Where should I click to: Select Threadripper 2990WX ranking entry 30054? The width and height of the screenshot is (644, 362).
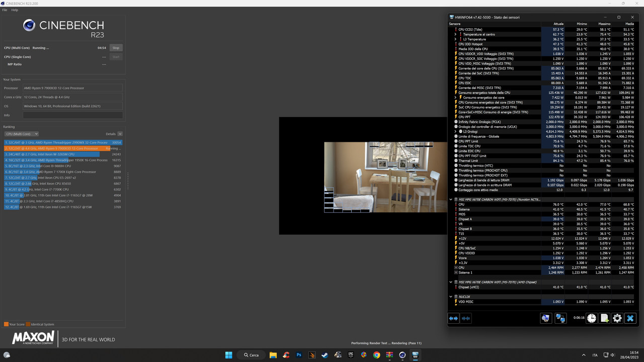point(63,142)
